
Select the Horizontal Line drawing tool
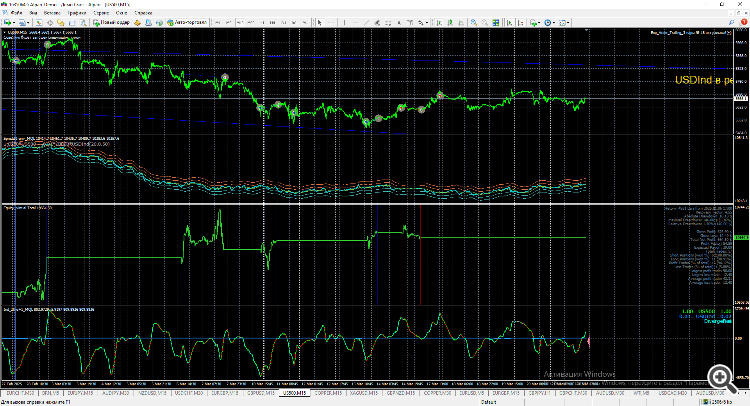[x=355, y=22]
